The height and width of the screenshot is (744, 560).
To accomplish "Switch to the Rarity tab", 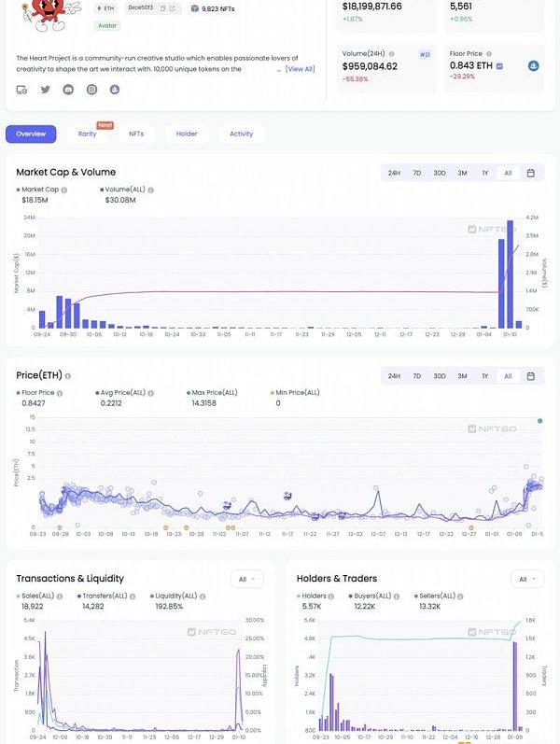I will (x=87, y=133).
